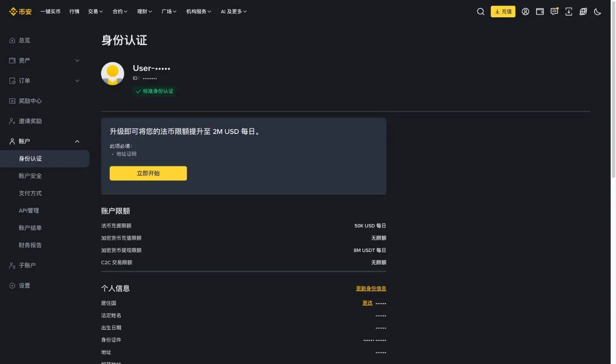This screenshot has width=616, height=364.
Task: Click the 8M USDT 每日 limit value
Action: (370, 250)
